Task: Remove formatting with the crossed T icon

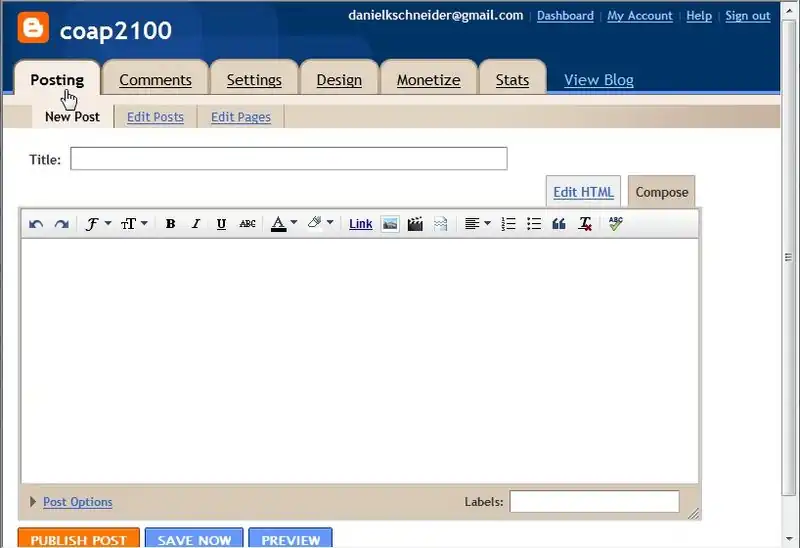Action: pyautogui.click(x=585, y=224)
